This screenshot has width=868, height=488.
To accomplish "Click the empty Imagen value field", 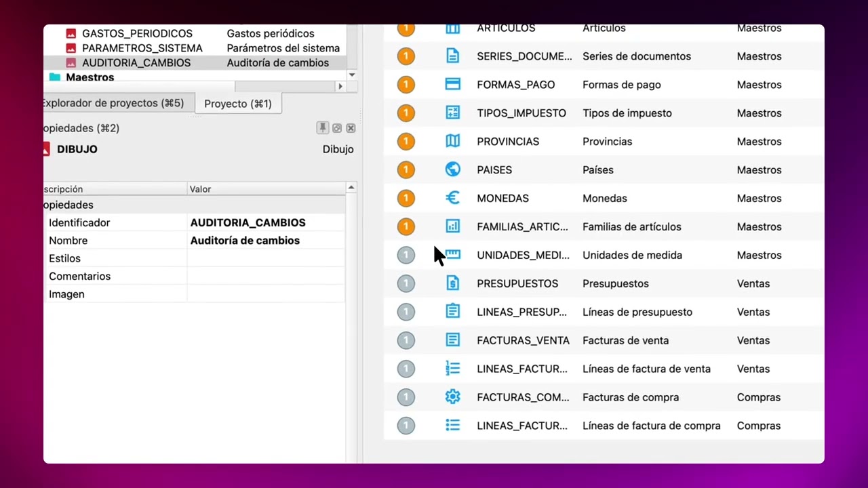I will 266,294.
